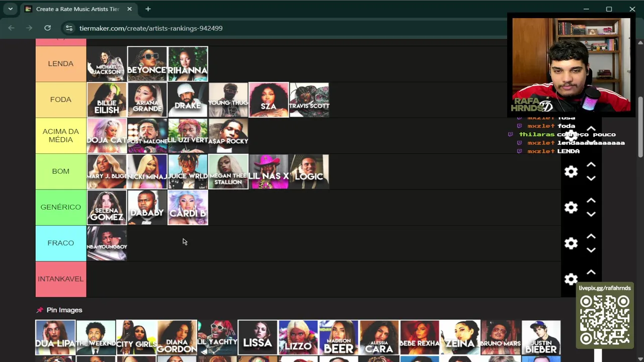Click the Pin Images link
The width and height of the screenshot is (644, 362).
point(59,310)
